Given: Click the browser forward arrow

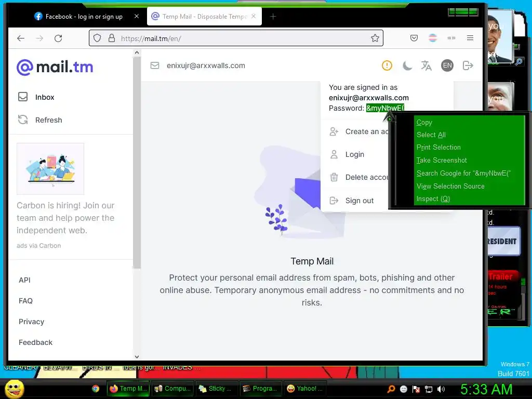Looking at the screenshot, I should 39,38.
